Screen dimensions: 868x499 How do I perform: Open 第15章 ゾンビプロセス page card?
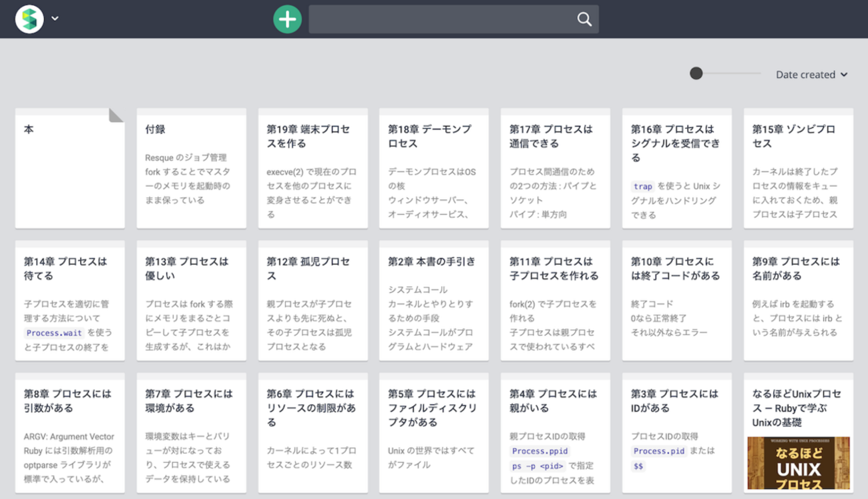pyautogui.click(x=798, y=168)
